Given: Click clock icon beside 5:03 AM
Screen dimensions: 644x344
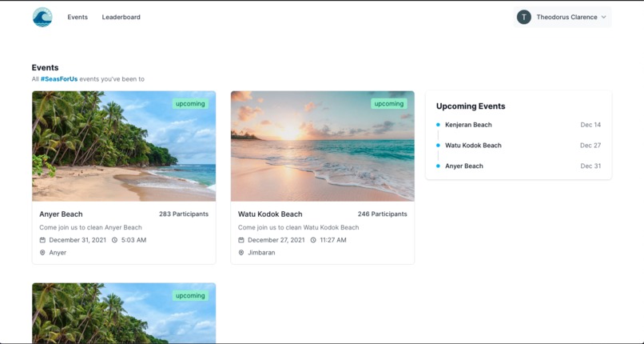Looking at the screenshot, I should coord(114,240).
